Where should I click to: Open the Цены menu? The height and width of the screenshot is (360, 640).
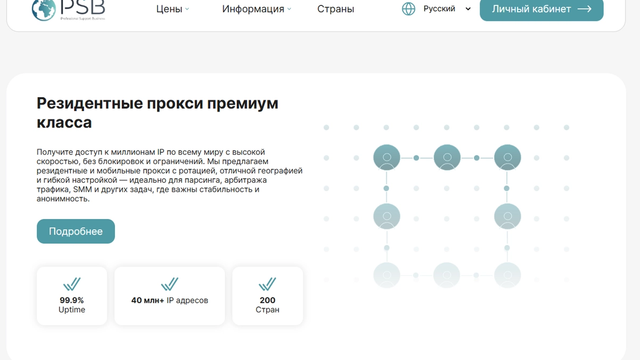point(169,9)
